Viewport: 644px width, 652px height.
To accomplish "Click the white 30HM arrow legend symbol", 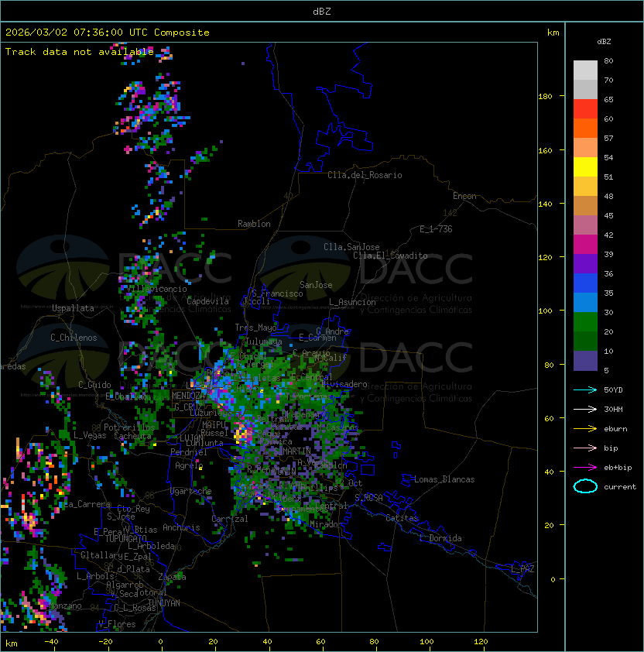I will pos(585,409).
